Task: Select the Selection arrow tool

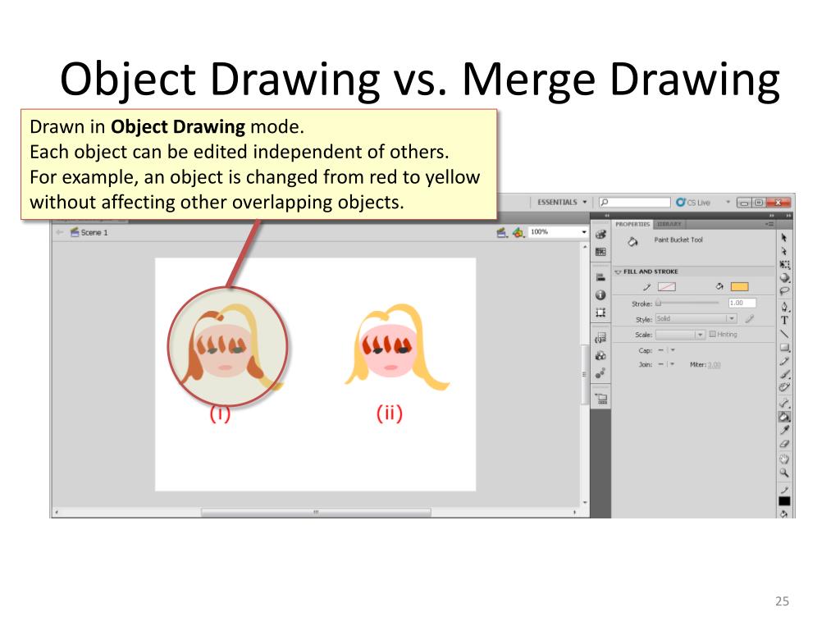Action: pyautogui.click(x=783, y=237)
